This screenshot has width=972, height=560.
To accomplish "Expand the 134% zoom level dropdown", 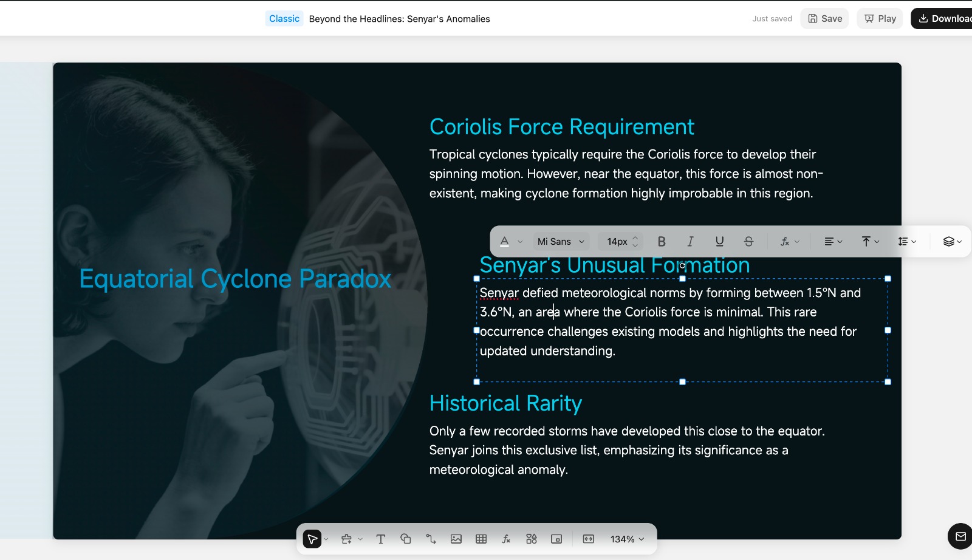I will point(627,539).
